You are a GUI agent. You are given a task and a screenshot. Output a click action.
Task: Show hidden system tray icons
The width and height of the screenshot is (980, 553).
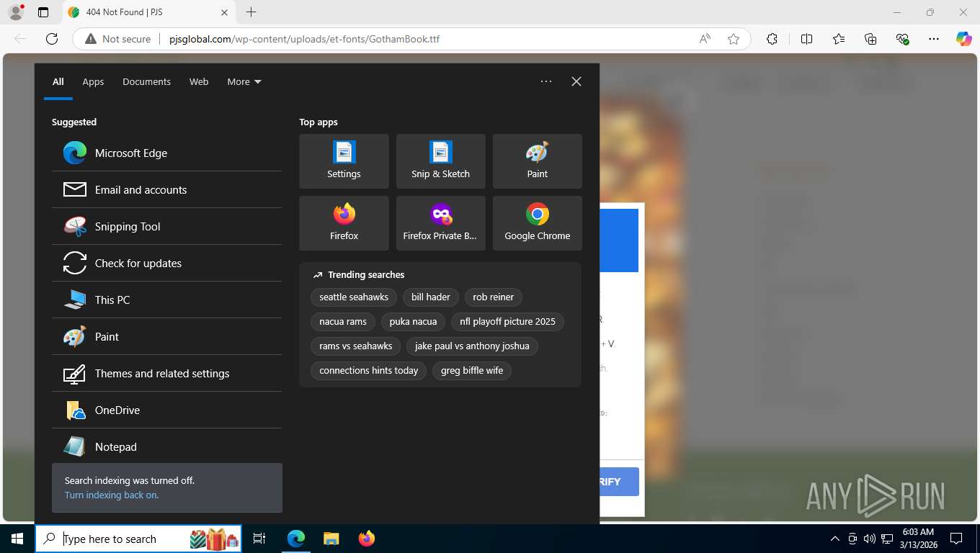(x=835, y=539)
